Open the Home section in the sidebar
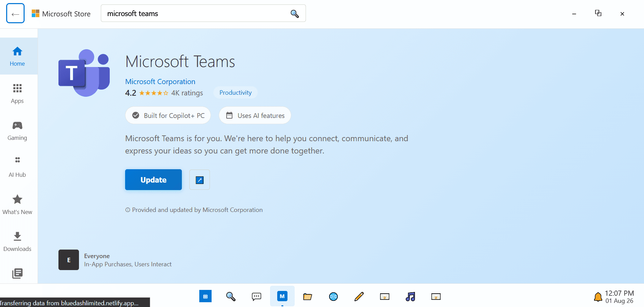644x307 pixels. [17, 56]
